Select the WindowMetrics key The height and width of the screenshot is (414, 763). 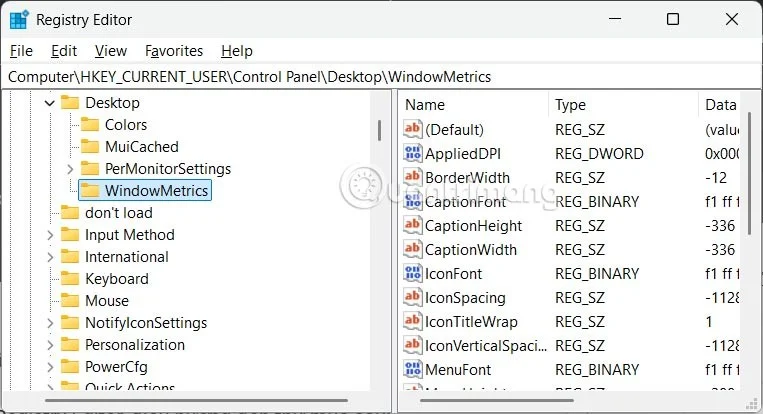pyautogui.click(x=156, y=191)
